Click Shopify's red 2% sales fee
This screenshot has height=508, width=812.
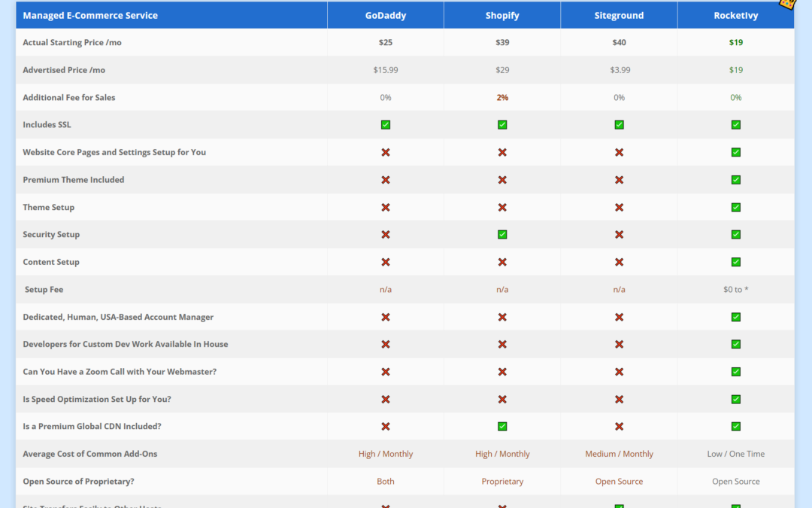click(x=502, y=97)
